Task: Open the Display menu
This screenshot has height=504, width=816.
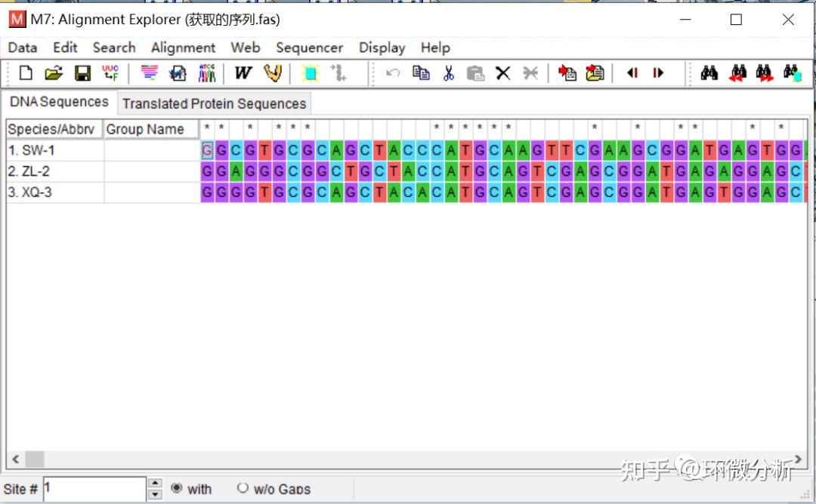Action: coord(382,48)
